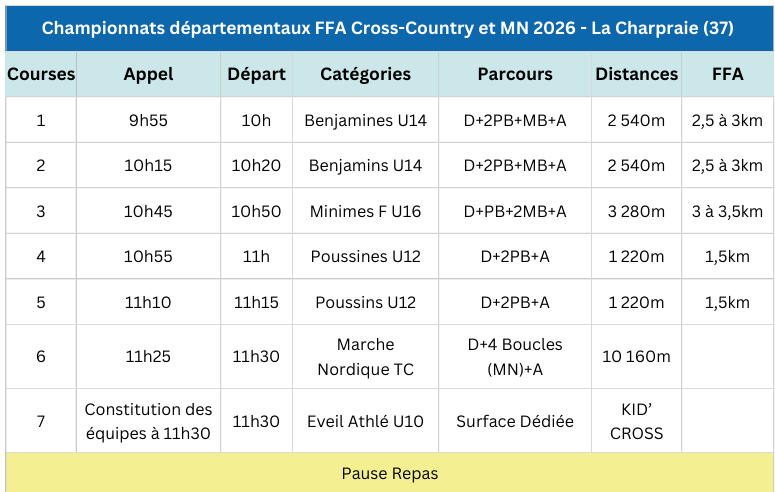Click the "Constitution des équipes à 11h30" cell
The image size is (775, 492).
click(148, 422)
